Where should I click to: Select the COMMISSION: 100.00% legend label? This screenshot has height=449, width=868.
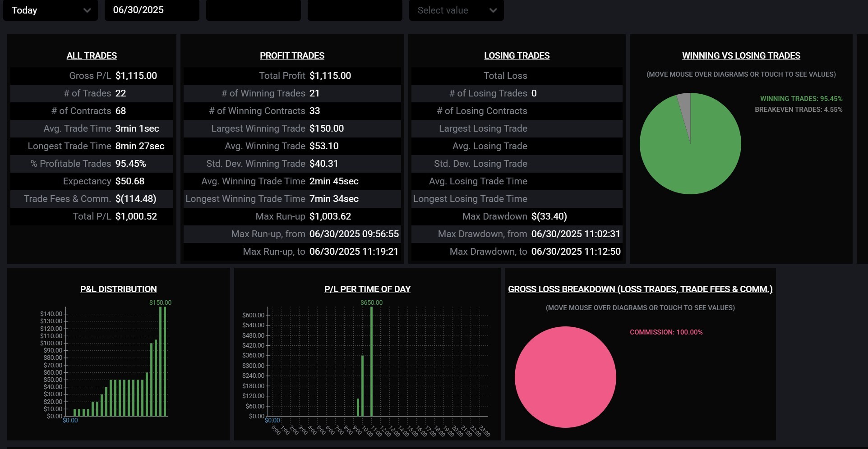[x=666, y=332]
